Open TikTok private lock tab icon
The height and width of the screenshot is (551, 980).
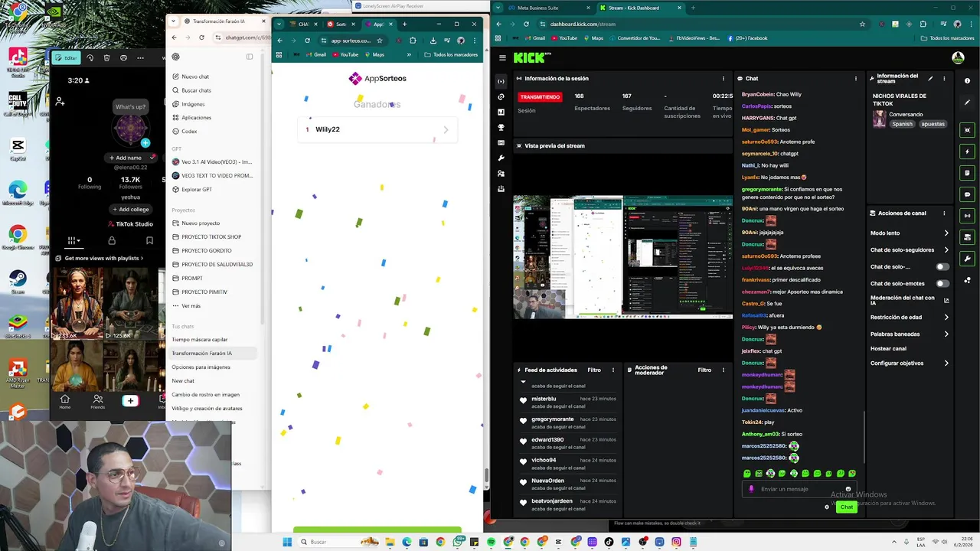pos(112,240)
